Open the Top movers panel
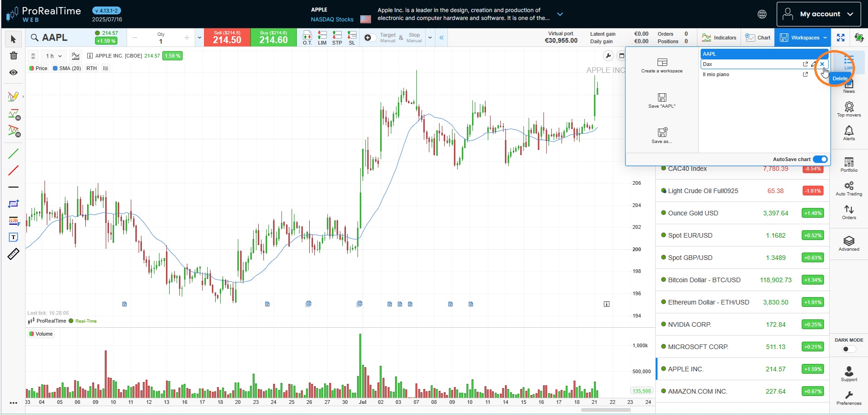 [849, 110]
